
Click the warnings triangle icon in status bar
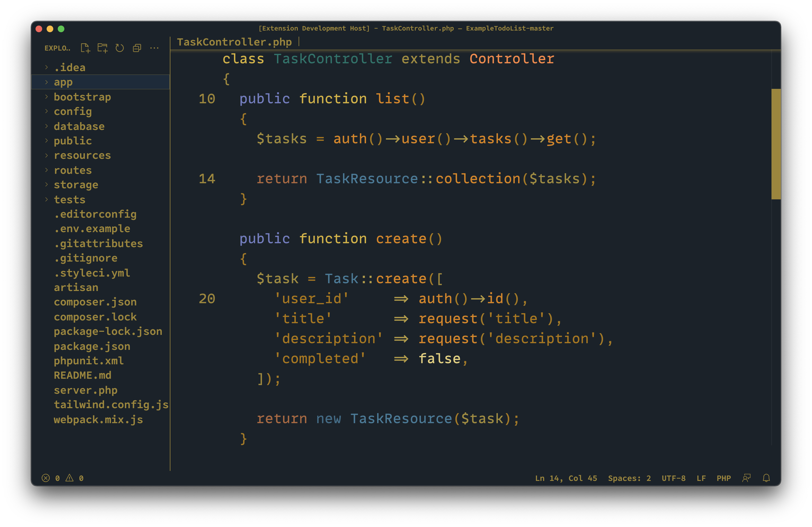point(70,478)
